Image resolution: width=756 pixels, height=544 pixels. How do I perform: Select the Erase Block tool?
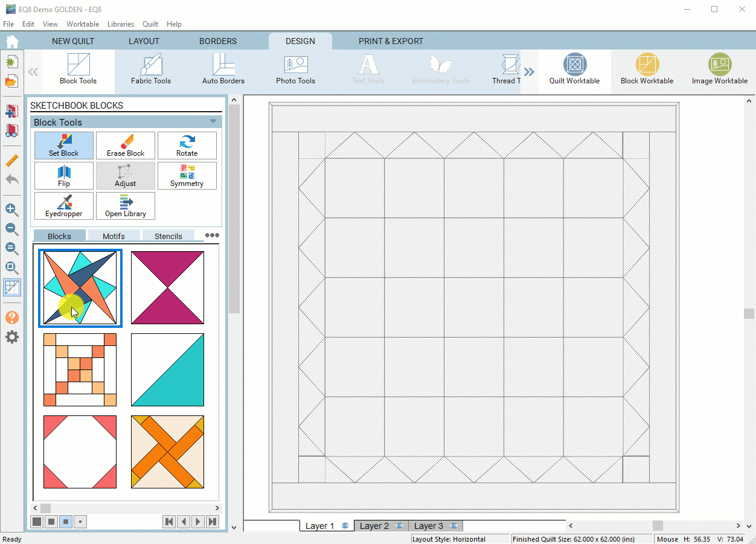coord(126,146)
